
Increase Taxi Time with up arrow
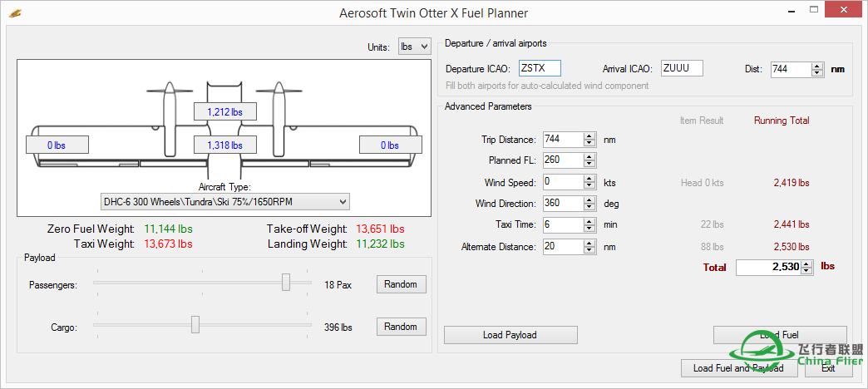589,221
